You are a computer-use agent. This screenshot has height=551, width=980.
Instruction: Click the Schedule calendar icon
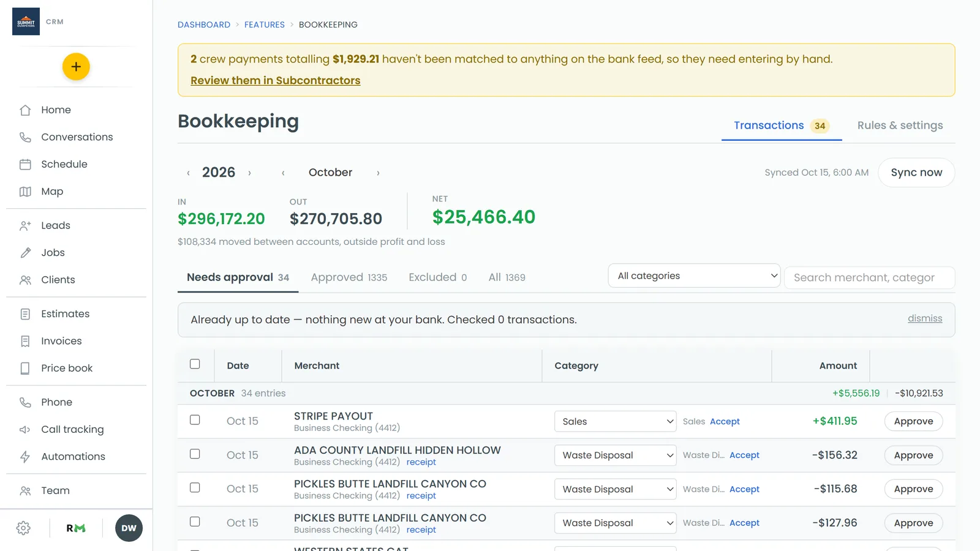pos(25,164)
